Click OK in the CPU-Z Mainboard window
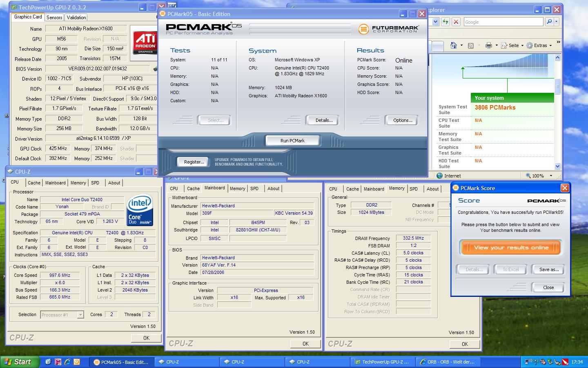Viewport: 588px width, 368px height. (305, 344)
